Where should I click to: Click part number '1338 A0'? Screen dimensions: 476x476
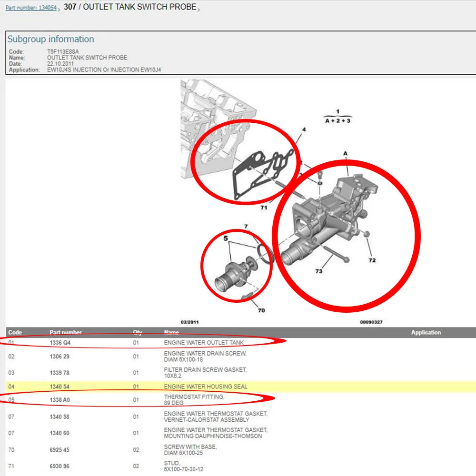pyautogui.click(x=60, y=400)
